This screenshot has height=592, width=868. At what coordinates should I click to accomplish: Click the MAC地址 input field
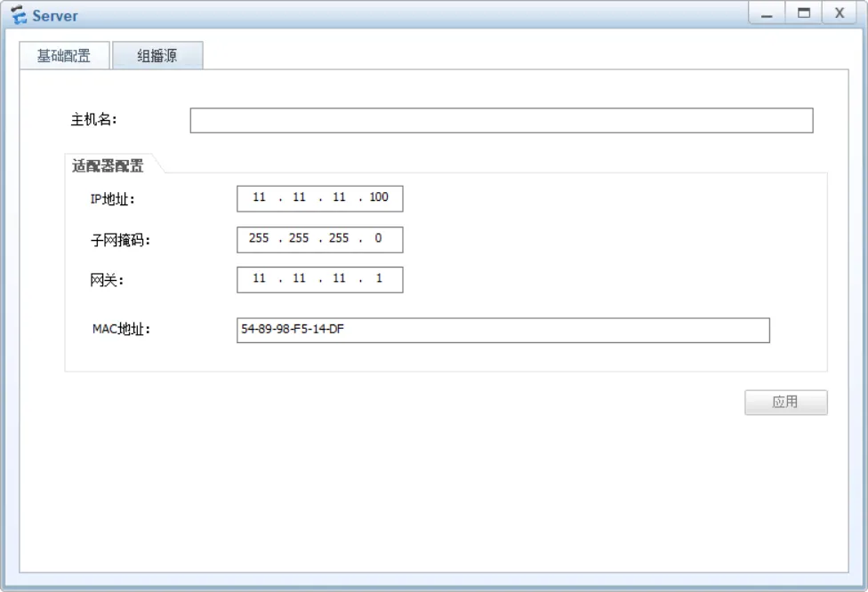tap(503, 331)
